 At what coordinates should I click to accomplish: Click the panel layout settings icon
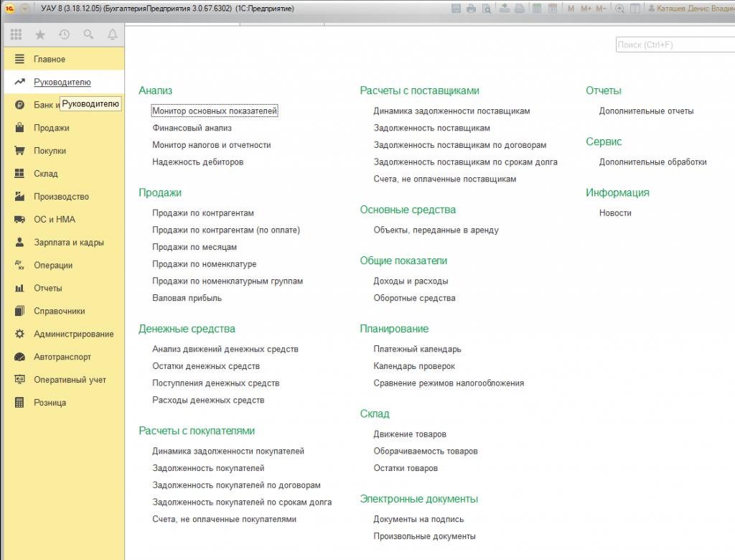point(635,9)
